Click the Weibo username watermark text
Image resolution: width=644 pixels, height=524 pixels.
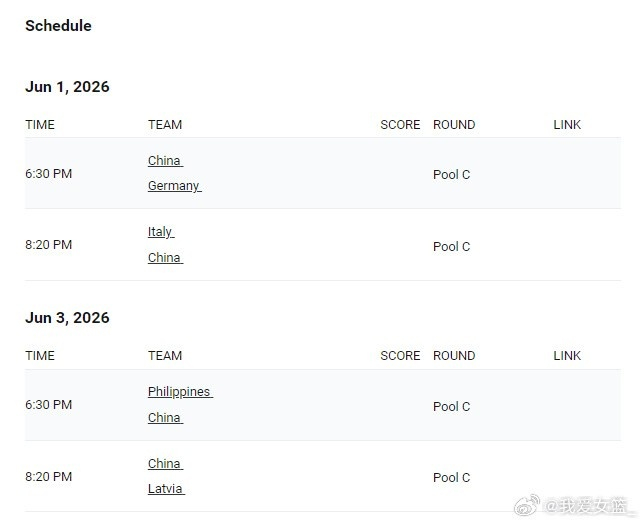[586, 506]
